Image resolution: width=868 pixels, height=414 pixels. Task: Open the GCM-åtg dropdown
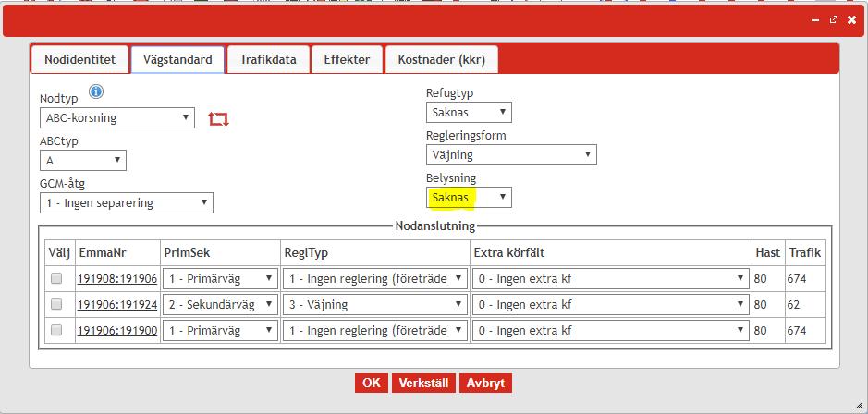coord(127,203)
